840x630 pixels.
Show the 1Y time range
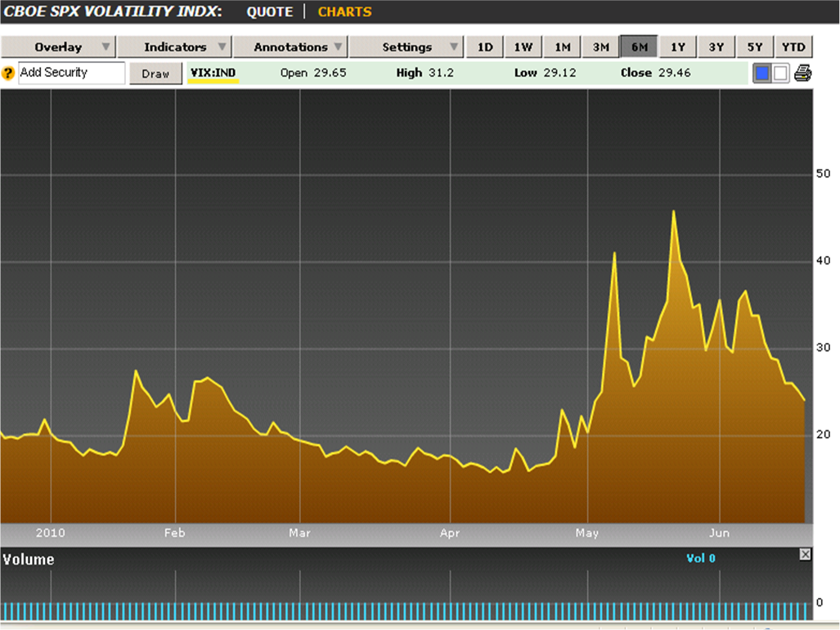coord(678,47)
